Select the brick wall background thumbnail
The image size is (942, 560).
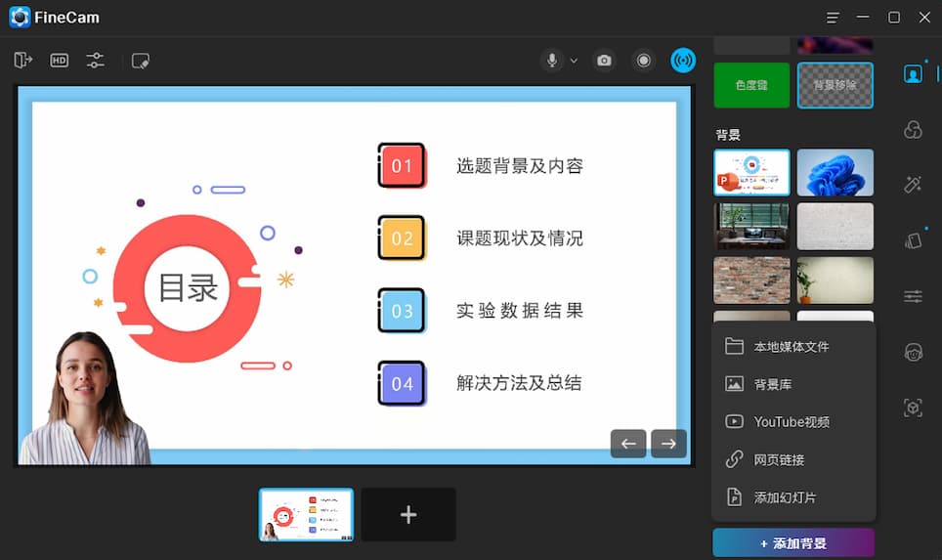point(751,280)
